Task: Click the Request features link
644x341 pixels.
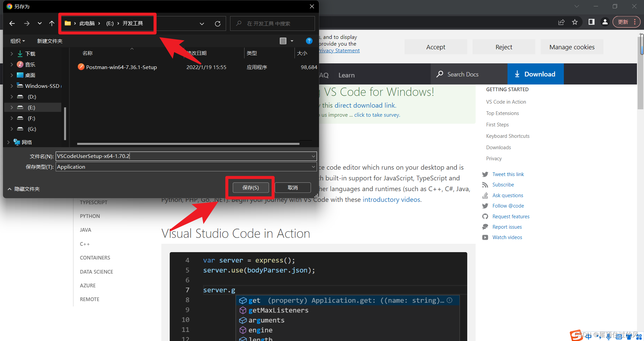Action: coord(511,217)
